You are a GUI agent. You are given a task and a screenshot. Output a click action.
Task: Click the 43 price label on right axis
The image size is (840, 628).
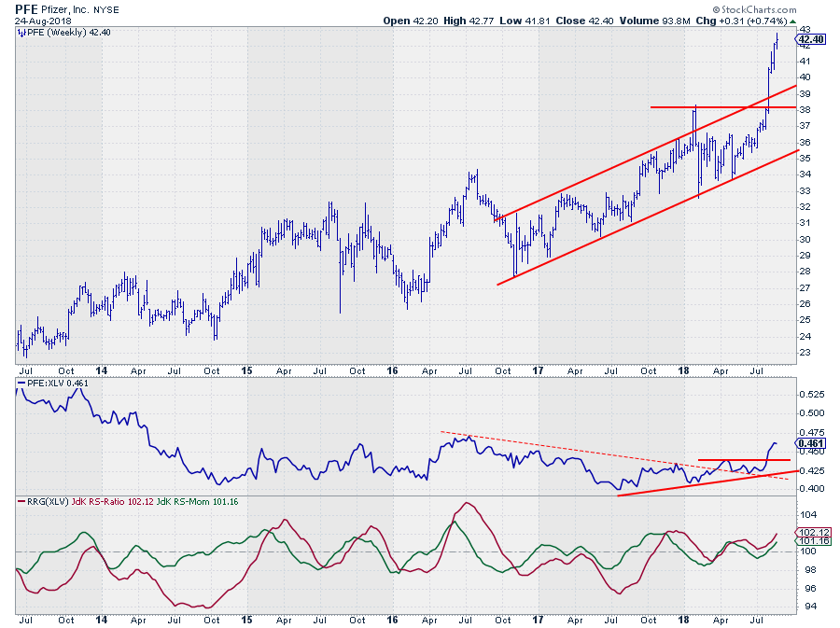(803, 30)
